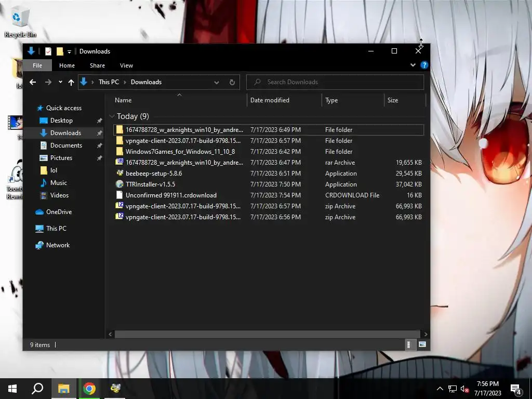This screenshot has width=532, height=399.
Task: Select vpngate zip modified 6:56 PM
Action: pyautogui.click(x=269, y=217)
